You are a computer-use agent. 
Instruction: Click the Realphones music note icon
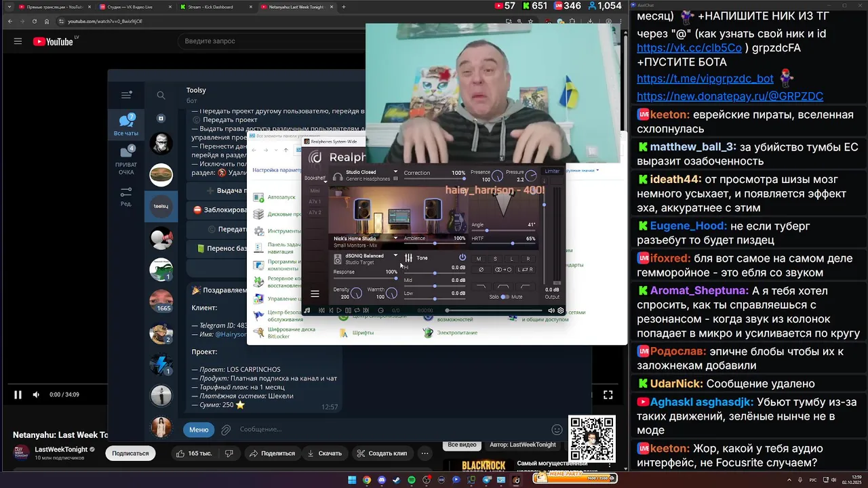click(307, 310)
